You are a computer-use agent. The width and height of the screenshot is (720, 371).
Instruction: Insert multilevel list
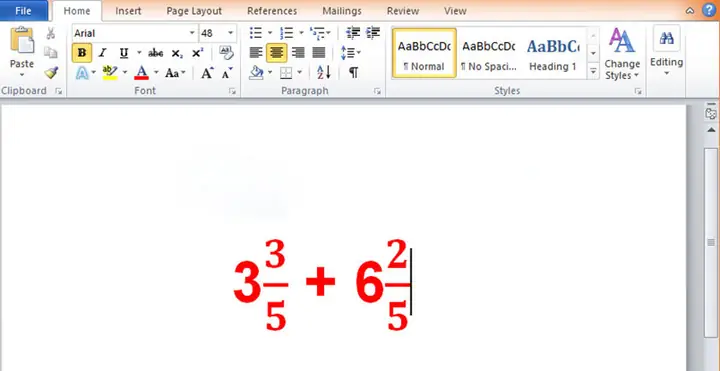(317, 33)
